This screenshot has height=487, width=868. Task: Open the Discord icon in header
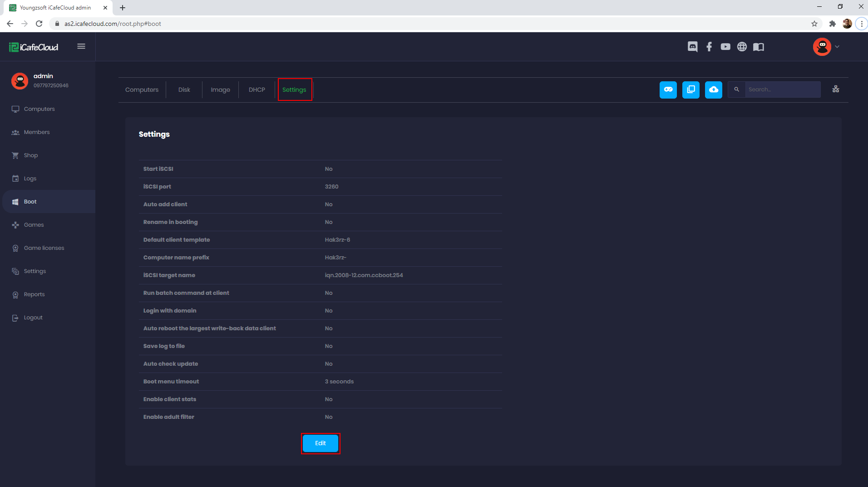point(692,47)
